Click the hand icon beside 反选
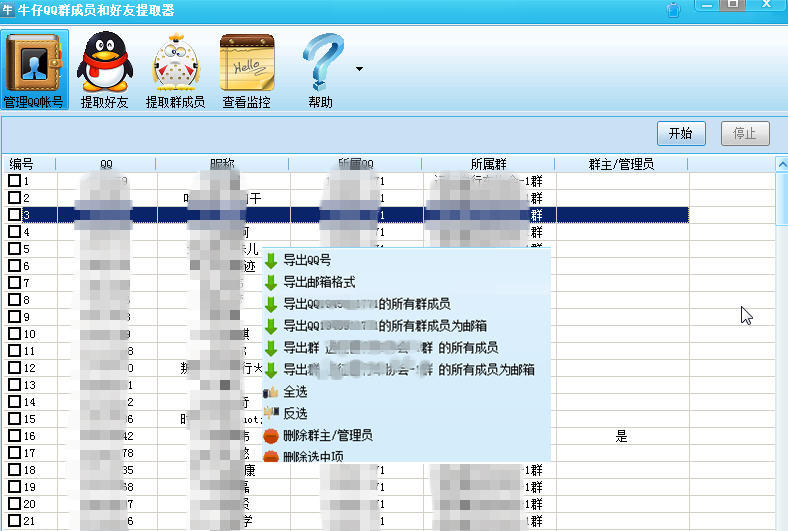788x531 pixels. (271, 413)
